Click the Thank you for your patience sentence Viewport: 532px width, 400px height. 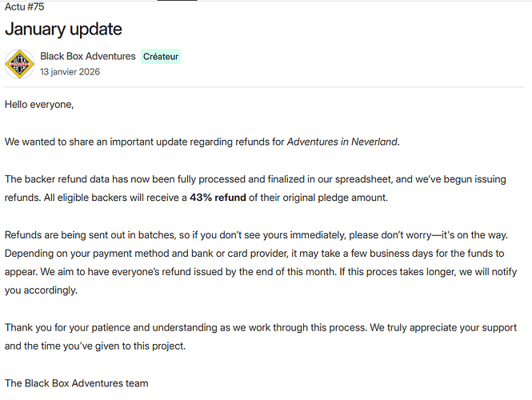[x=160, y=328]
